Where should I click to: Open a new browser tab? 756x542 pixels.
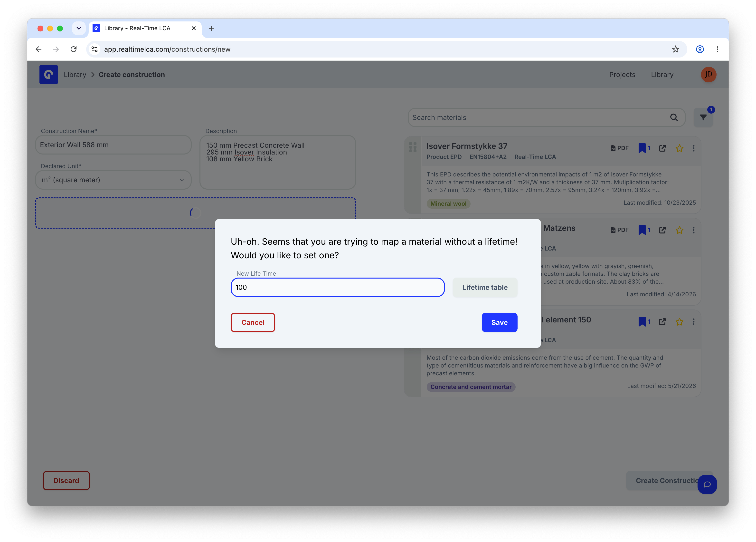tap(211, 28)
